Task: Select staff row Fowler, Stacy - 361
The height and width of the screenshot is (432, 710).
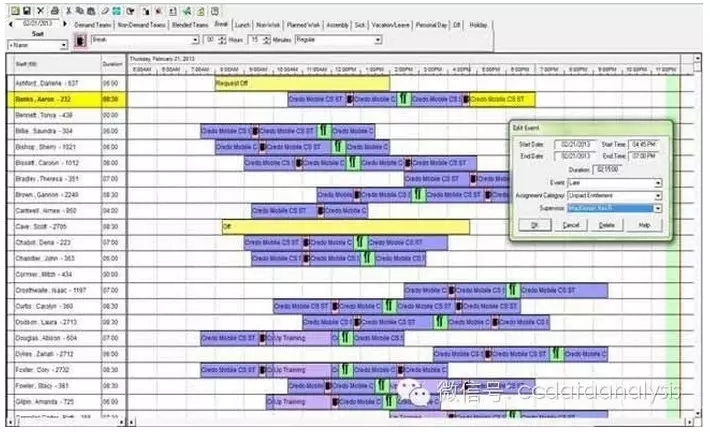Action: [67, 386]
